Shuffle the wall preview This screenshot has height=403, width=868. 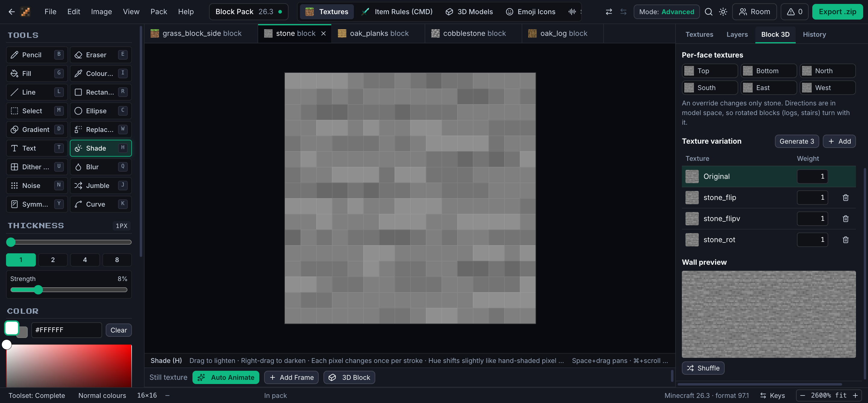tap(703, 368)
